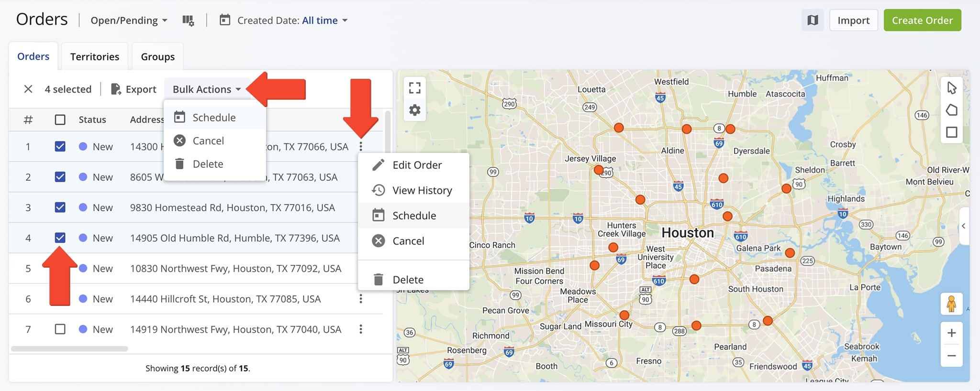The image size is (980, 391).
Task: Click the calendar icon beside Created Date
Action: (x=225, y=20)
